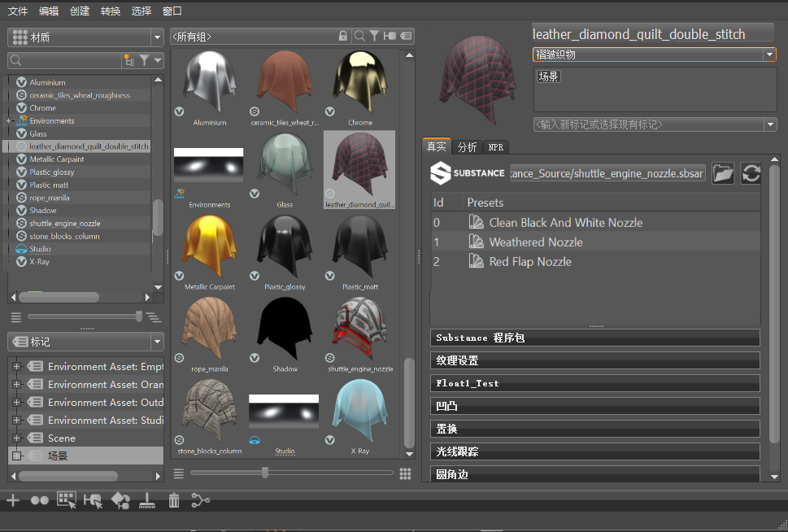Open the filter options arrow beside tree search
Viewport: 788px width, 532px height.
pos(159,60)
